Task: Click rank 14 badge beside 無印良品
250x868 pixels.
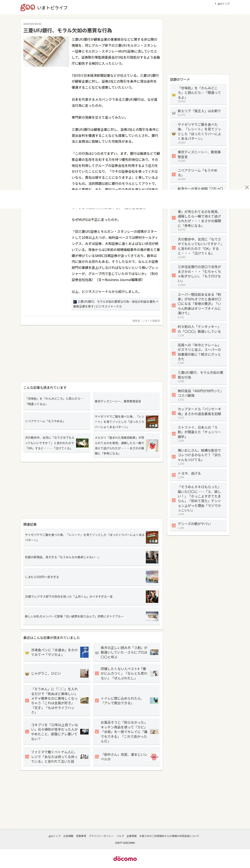Action: (x=174, y=395)
